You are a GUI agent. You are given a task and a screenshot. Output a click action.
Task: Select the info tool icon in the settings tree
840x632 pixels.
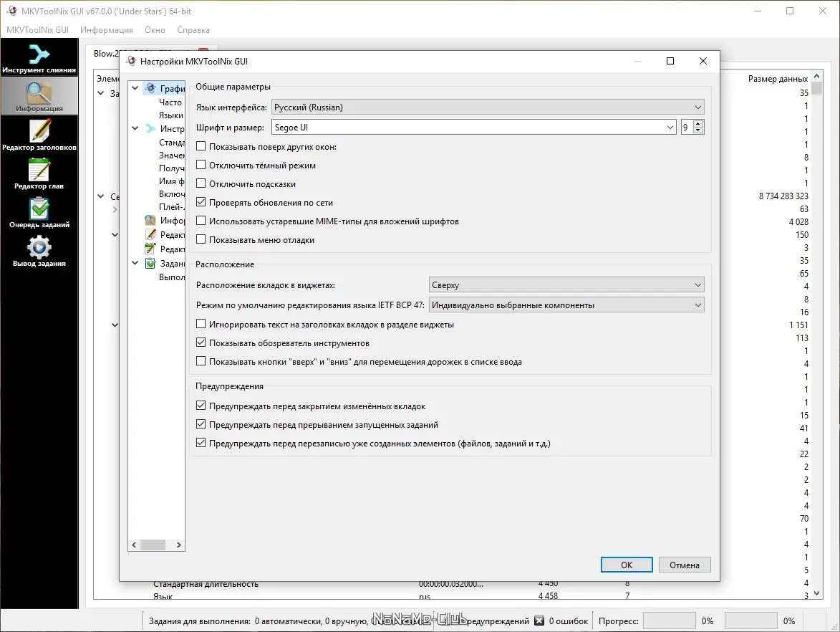[x=151, y=220]
